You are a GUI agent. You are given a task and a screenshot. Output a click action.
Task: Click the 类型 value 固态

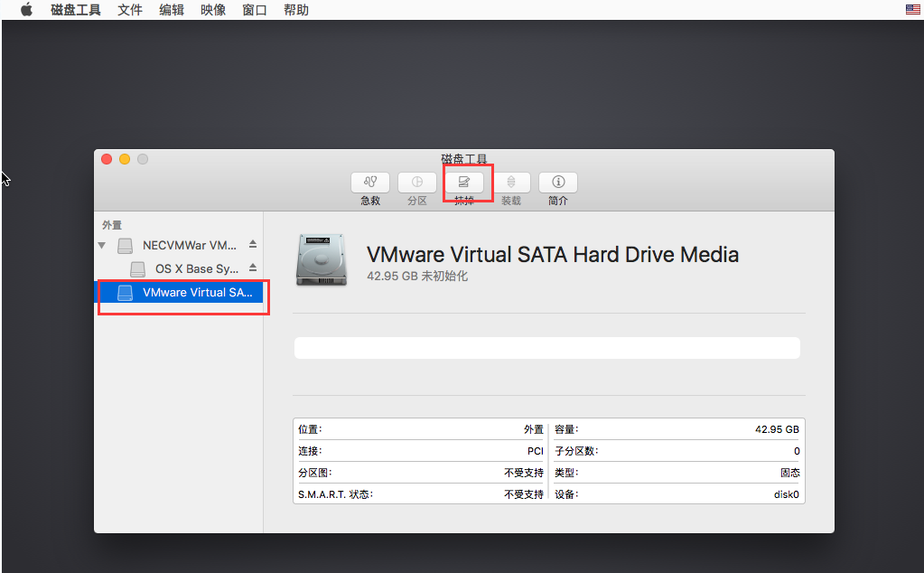(789, 473)
